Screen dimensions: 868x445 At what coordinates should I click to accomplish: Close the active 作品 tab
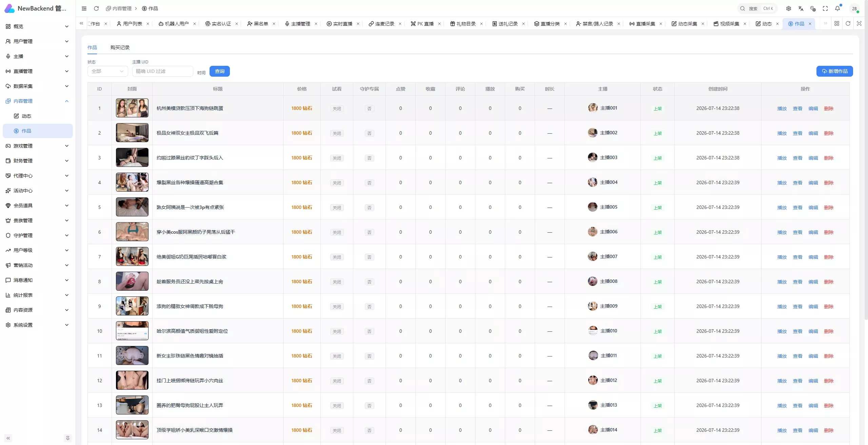(x=810, y=24)
